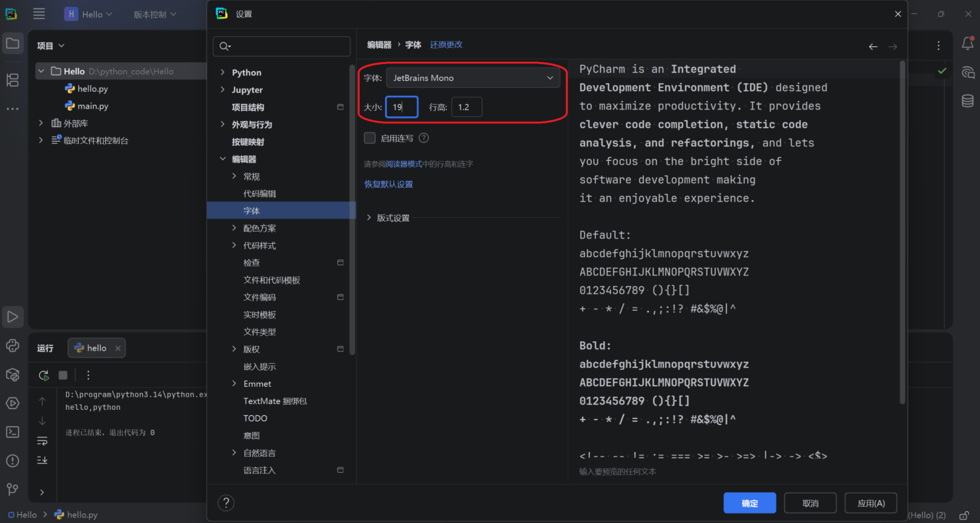Open AI Assistant icon in right sidebar

(967, 72)
